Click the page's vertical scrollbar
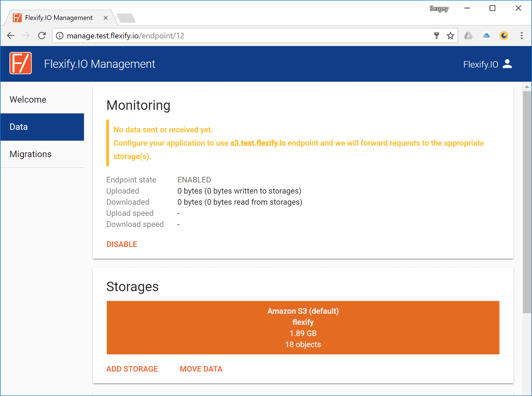This screenshot has width=532, height=396. 527,200
